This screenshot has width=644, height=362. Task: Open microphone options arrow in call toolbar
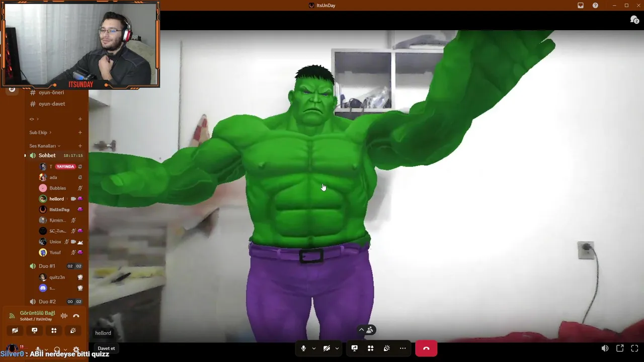tap(314, 348)
